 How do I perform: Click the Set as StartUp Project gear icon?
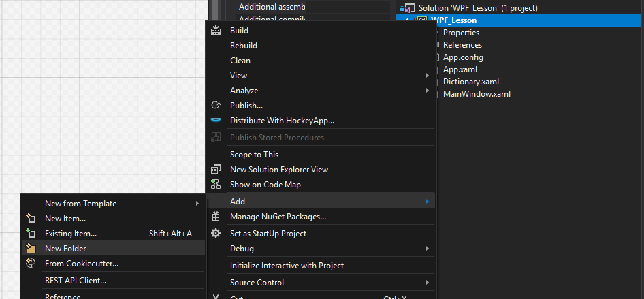216,234
